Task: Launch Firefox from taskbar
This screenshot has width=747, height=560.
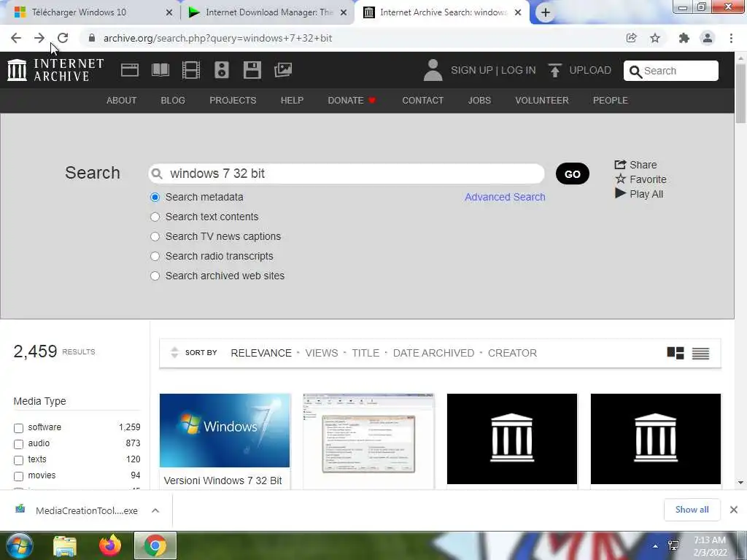Action: 110,545
